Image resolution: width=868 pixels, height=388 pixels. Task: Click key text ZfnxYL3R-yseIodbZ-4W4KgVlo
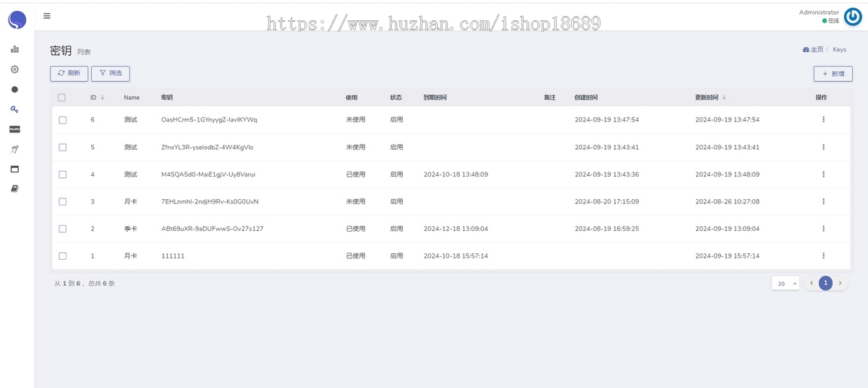(208, 147)
